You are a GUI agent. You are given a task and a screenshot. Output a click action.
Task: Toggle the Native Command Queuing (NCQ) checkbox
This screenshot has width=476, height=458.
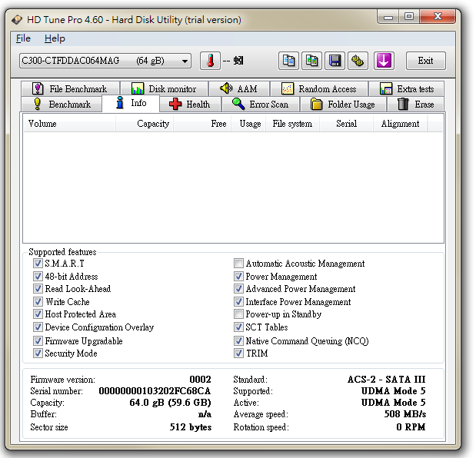tap(238, 340)
